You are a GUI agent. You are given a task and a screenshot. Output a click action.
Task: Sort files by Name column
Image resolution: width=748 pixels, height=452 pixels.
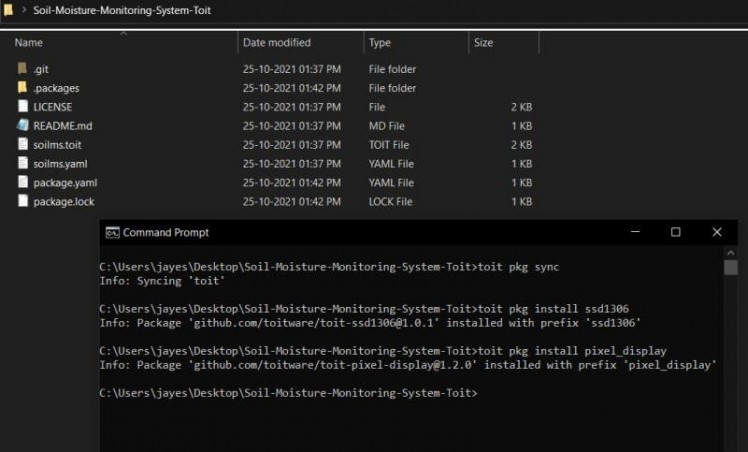point(30,43)
